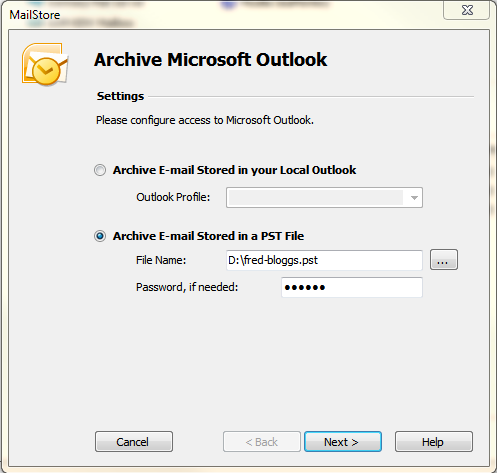Click the File Name input field
Viewport: 497px width, 473px height.
pyautogui.click(x=324, y=260)
